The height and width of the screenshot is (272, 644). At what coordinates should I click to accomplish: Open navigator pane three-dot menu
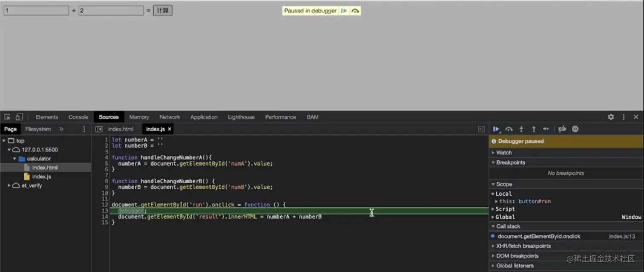tap(84, 129)
